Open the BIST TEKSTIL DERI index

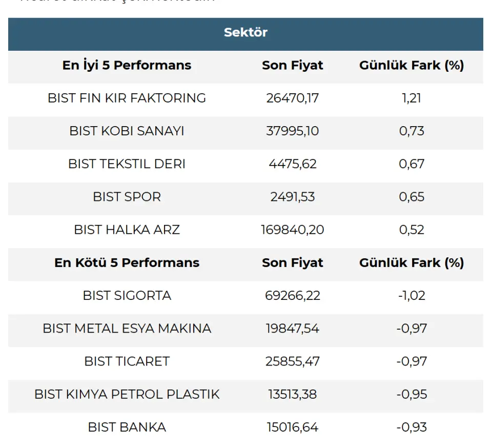click(x=127, y=164)
